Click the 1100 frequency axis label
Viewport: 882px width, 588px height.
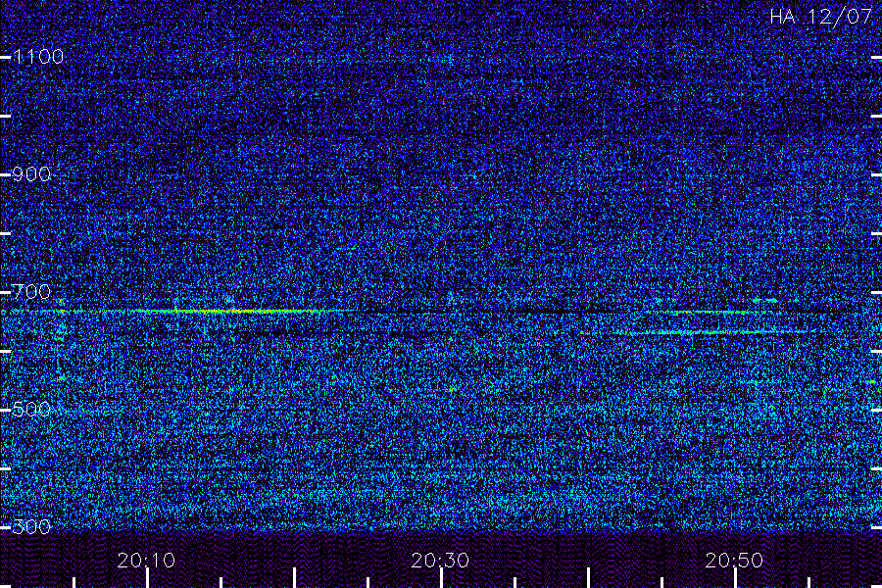pos(38,56)
